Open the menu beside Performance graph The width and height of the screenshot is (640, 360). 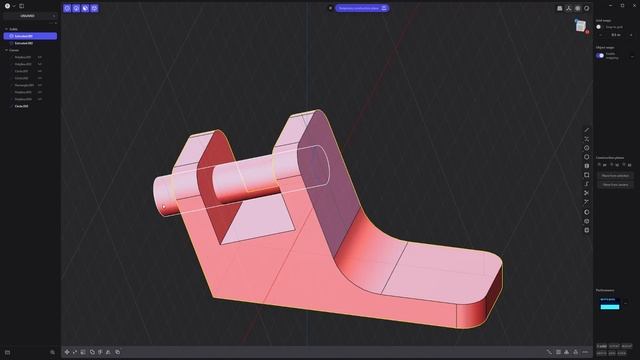(626, 303)
